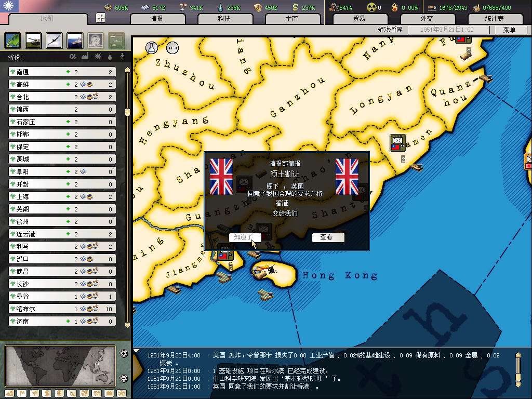Sort provinces by the droplet icon column
Image resolution: width=532 pixels, height=399 pixels.
point(110,57)
